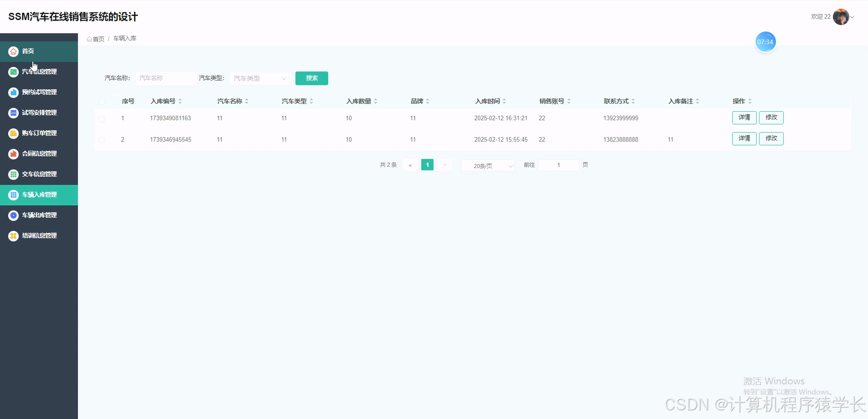Focus the 前往 page number input

[558, 165]
